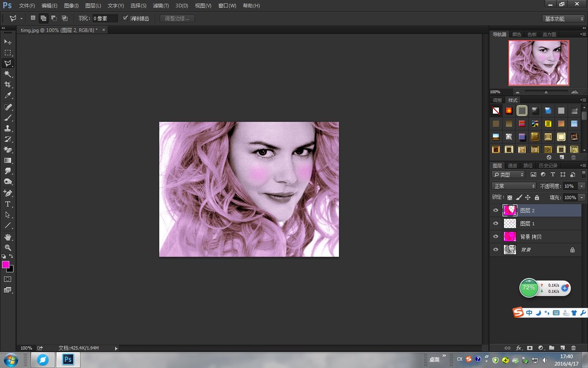Open the blending mode dropdown showing 正常
This screenshot has width=588, height=368.
coord(513,186)
